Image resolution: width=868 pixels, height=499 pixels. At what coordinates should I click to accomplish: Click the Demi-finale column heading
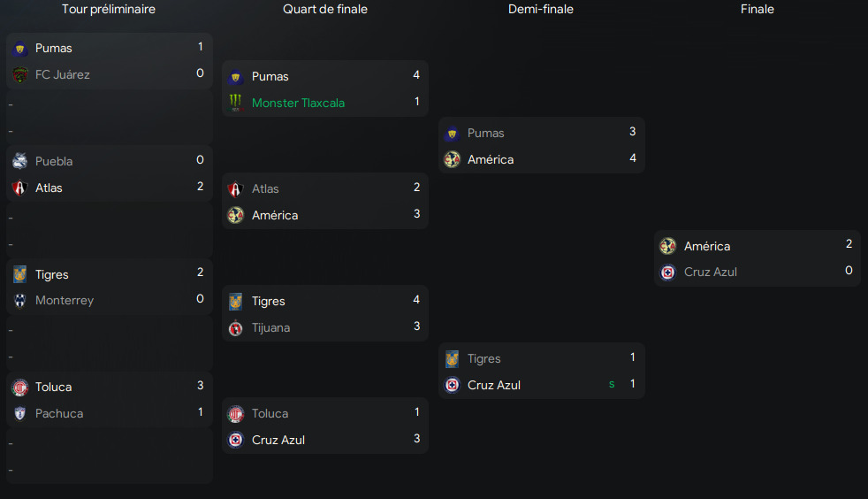[x=541, y=9]
